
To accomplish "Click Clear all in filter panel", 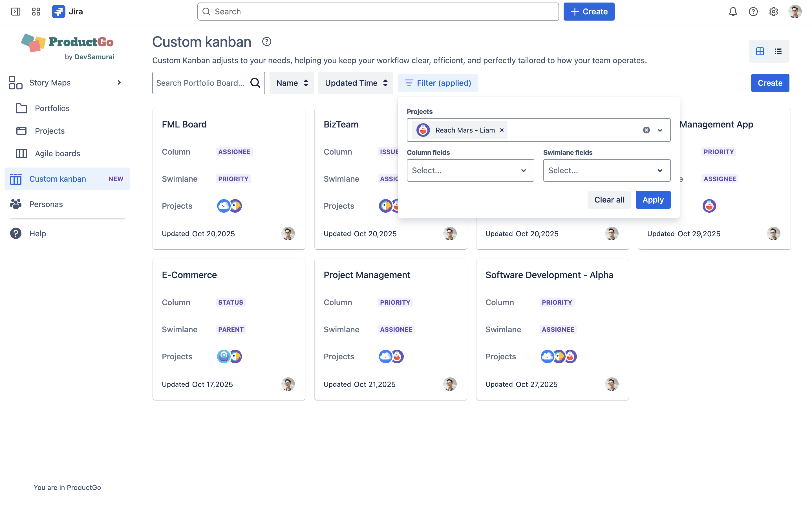I will 609,200.
